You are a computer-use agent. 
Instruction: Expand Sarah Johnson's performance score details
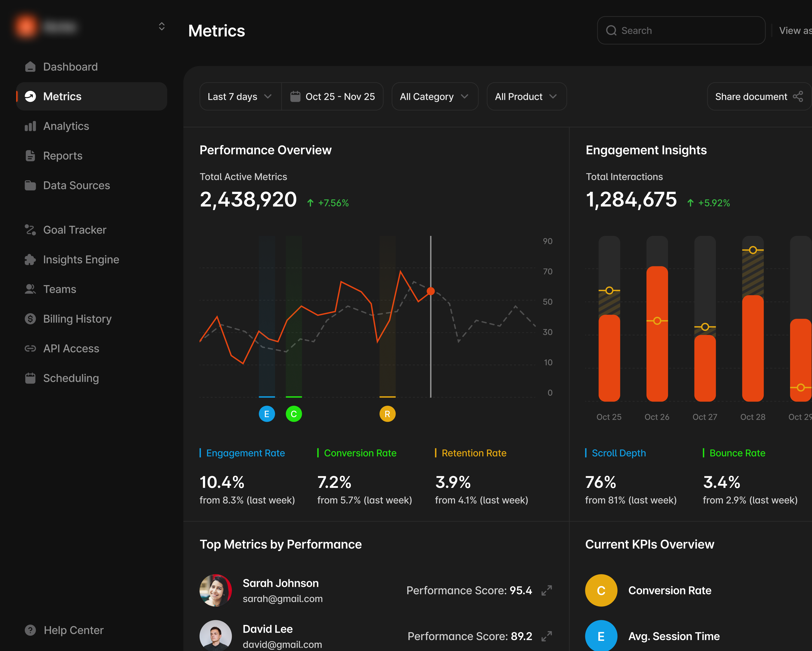(x=546, y=590)
